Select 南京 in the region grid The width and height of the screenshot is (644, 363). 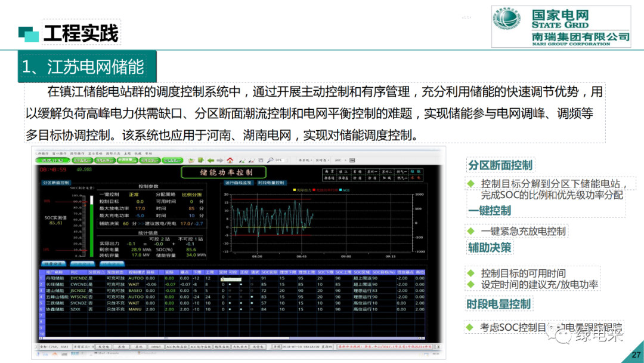click(329, 171)
